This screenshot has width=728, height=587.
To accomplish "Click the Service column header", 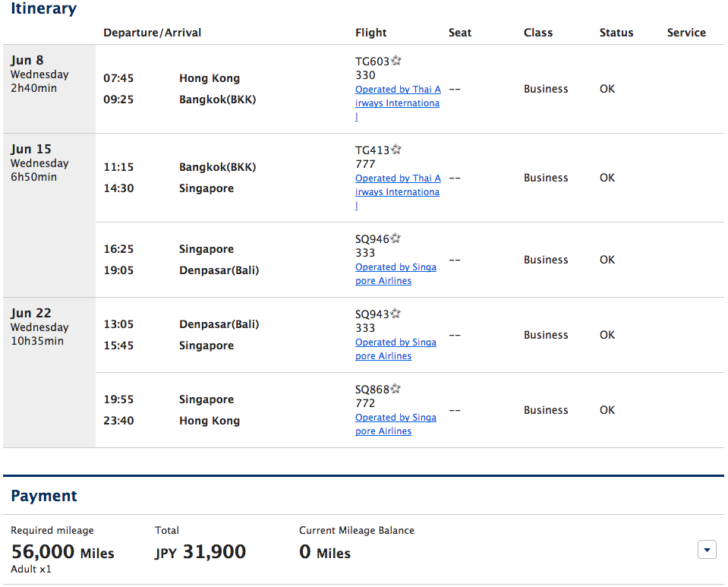I will [x=686, y=33].
